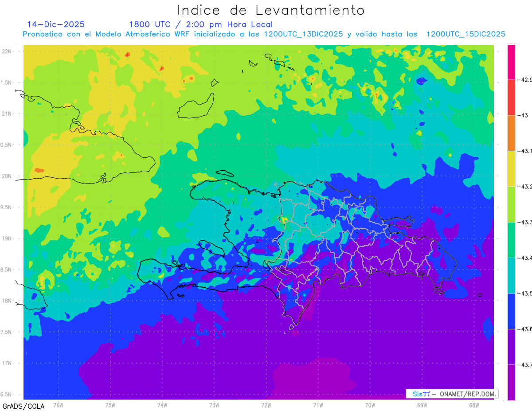This screenshot has width=532, height=411.
Task: Click the 73W longitude axis label
Action: (214, 405)
